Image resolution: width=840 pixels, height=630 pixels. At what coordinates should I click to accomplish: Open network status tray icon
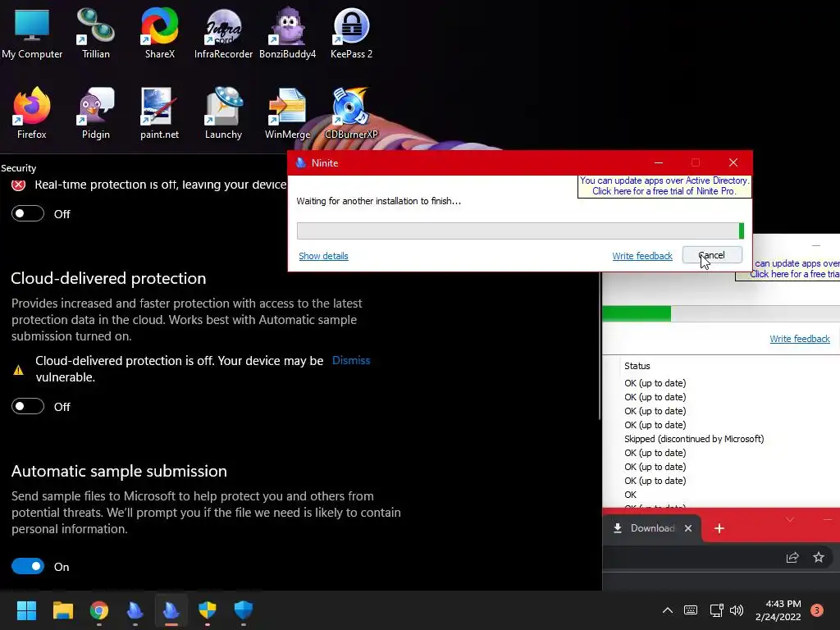[x=716, y=609]
